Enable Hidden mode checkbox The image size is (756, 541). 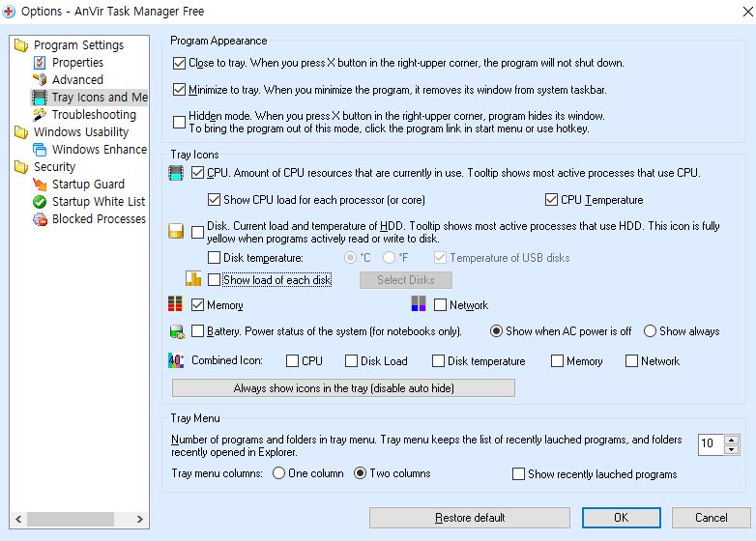click(x=180, y=122)
